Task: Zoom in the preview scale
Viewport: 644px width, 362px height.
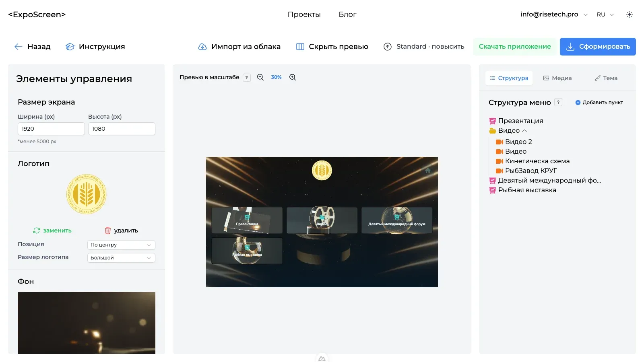Action: point(293,77)
